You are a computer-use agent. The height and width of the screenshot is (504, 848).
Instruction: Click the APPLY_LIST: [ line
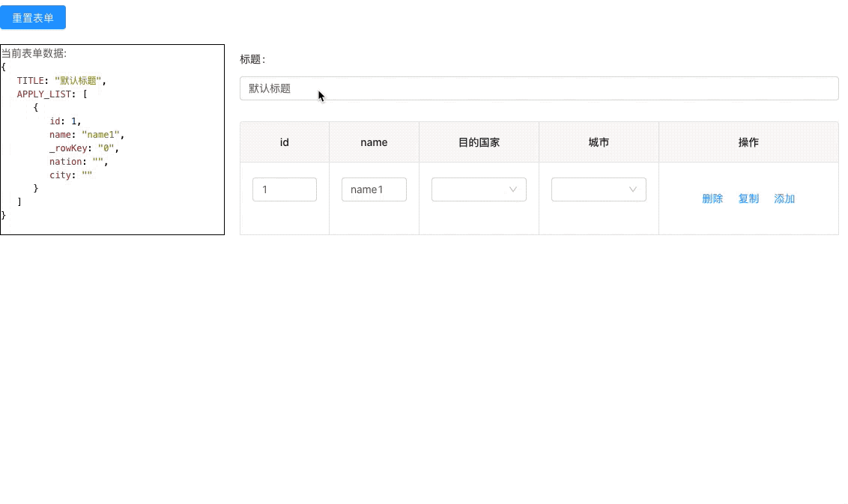(x=52, y=94)
